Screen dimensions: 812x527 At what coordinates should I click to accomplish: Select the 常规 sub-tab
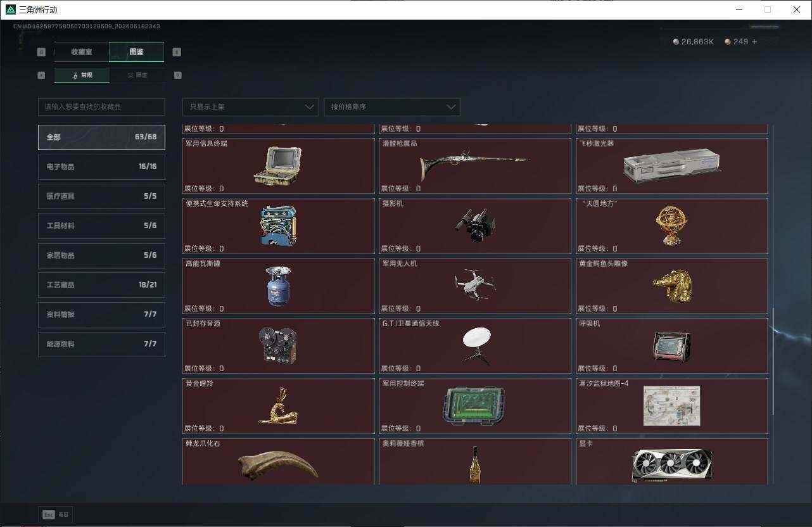82,75
